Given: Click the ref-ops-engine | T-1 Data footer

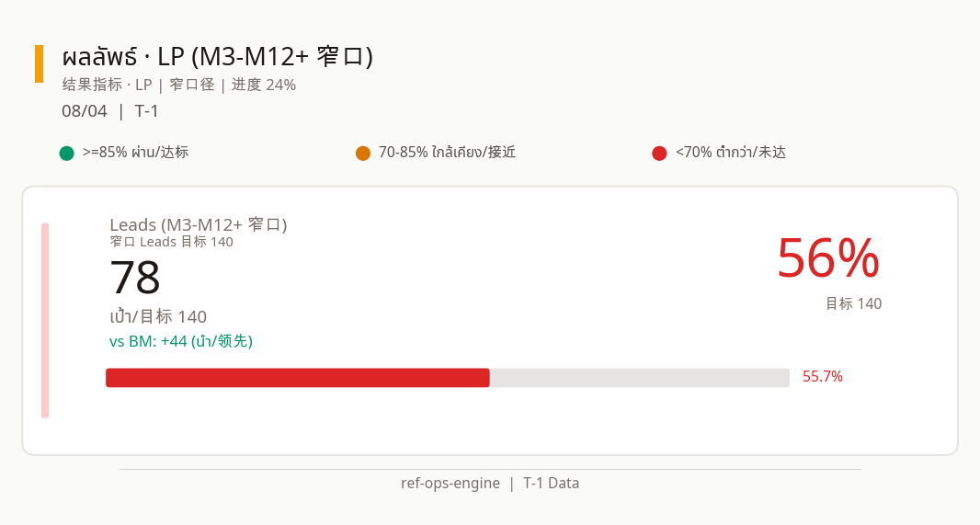Looking at the screenshot, I should tap(490, 483).
